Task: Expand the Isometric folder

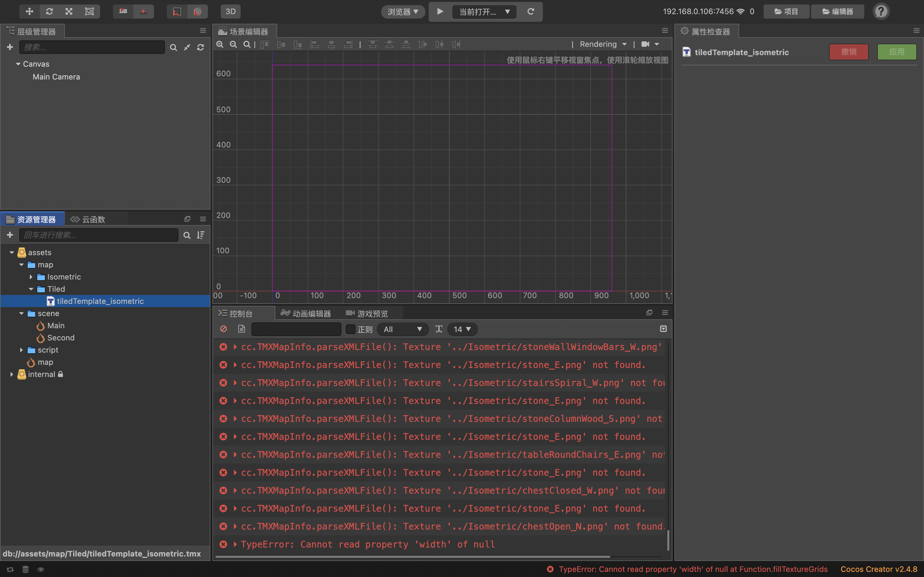Action: pyautogui.click(x=31, y=277)
